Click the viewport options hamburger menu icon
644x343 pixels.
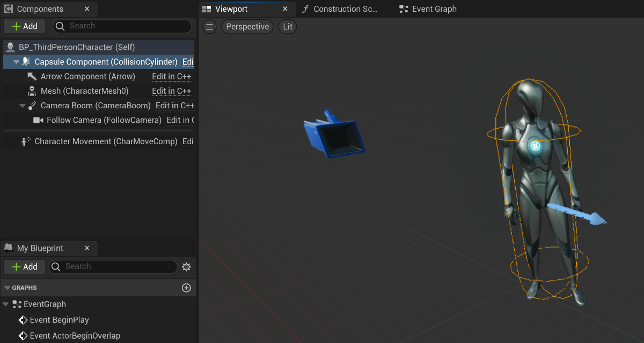(x=209, y=27)
